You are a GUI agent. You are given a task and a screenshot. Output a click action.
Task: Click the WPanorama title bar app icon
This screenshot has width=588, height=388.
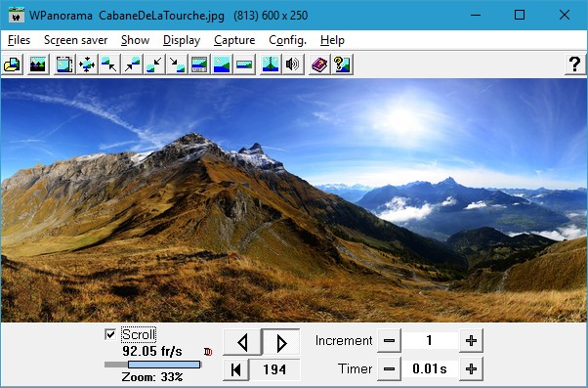[17, 15]
